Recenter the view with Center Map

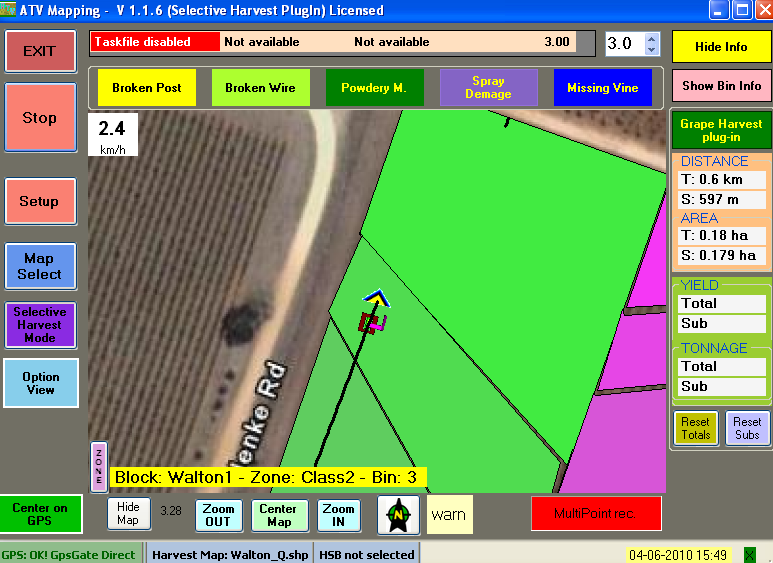pos(278,515)
